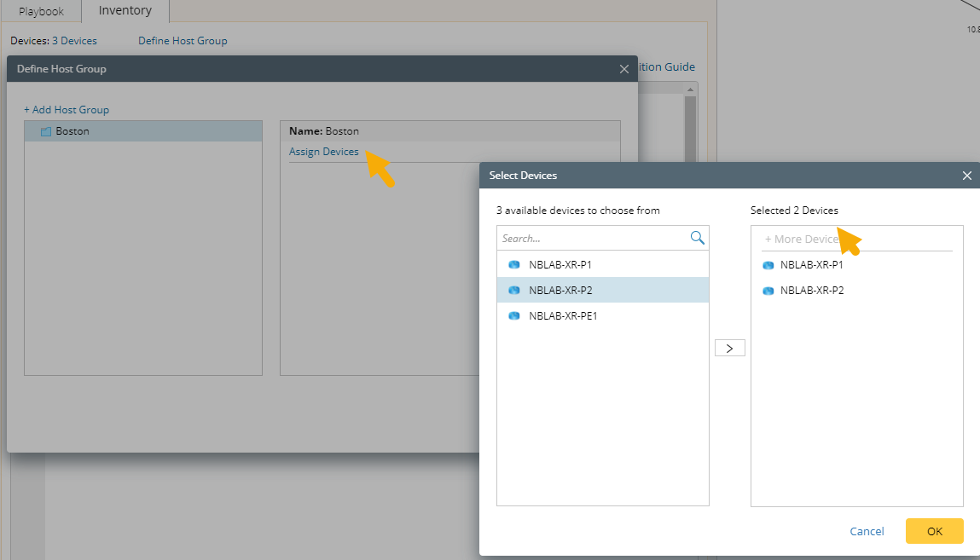Click router icon beside NBLAB-XR-PE1
The width and height of the screenshot is (980, 560).
pos(514,316)
